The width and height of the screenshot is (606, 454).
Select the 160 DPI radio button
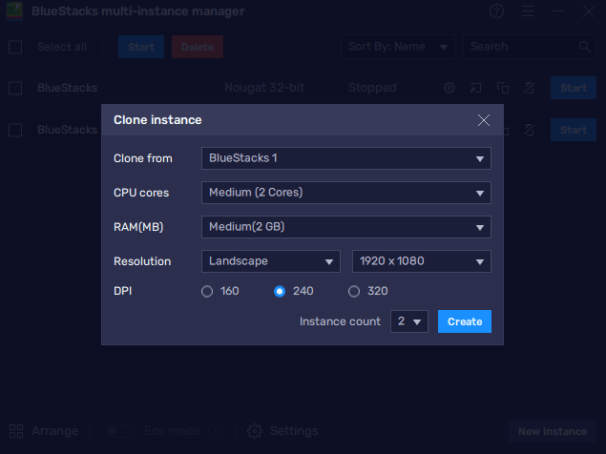tap(207, 291)
